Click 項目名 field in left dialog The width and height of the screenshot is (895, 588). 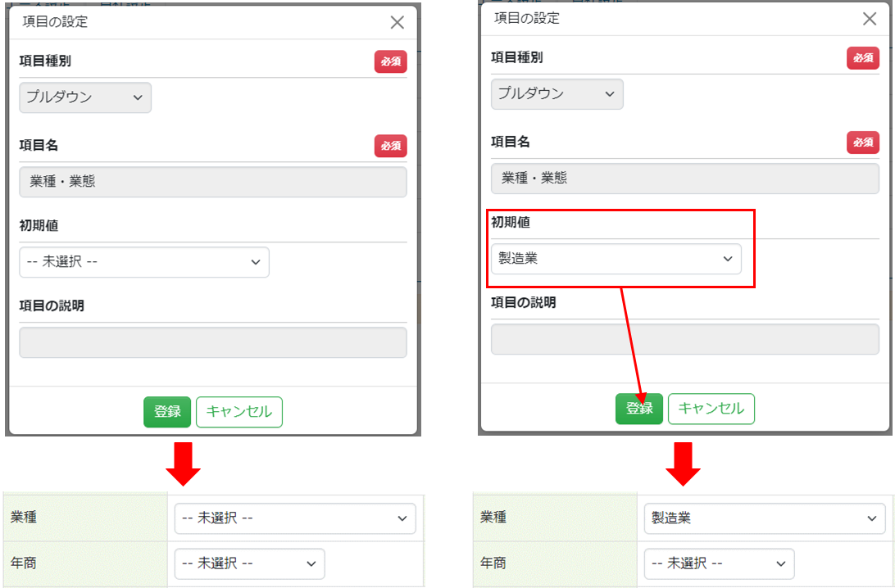click(213, 182)
